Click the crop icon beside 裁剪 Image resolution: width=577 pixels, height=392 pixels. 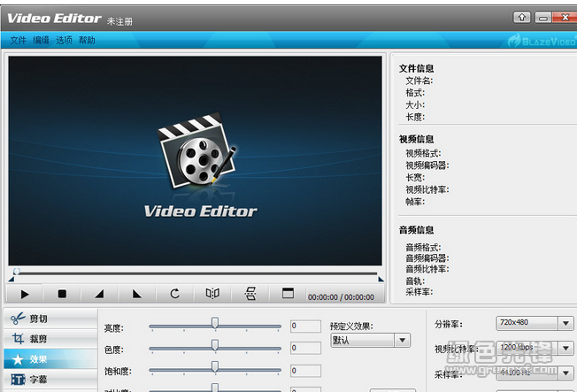coord(18,338)
